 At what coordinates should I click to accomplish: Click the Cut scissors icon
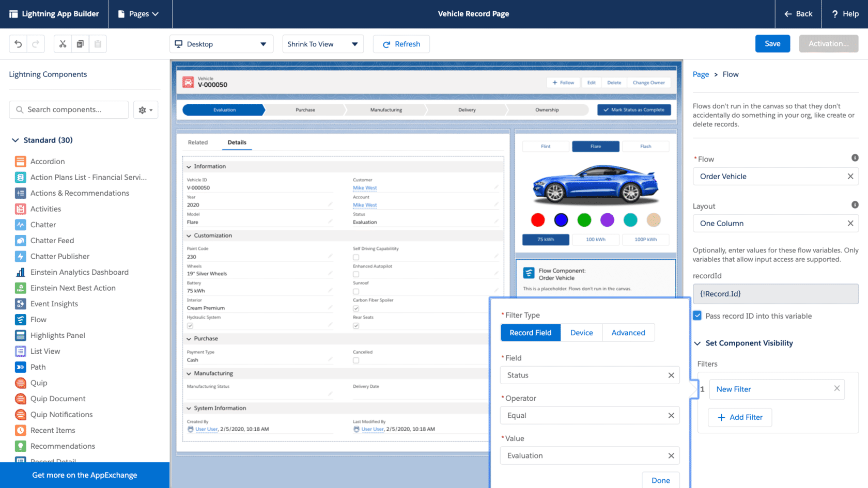pyautogui.click(x=63, y=44)
